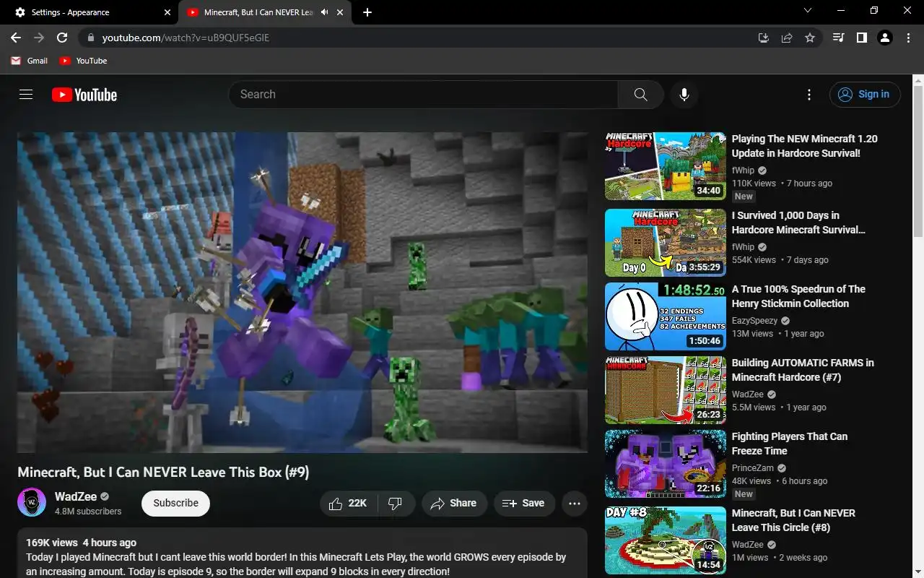
Task: Share this video
Action: (x=454, y=504)
